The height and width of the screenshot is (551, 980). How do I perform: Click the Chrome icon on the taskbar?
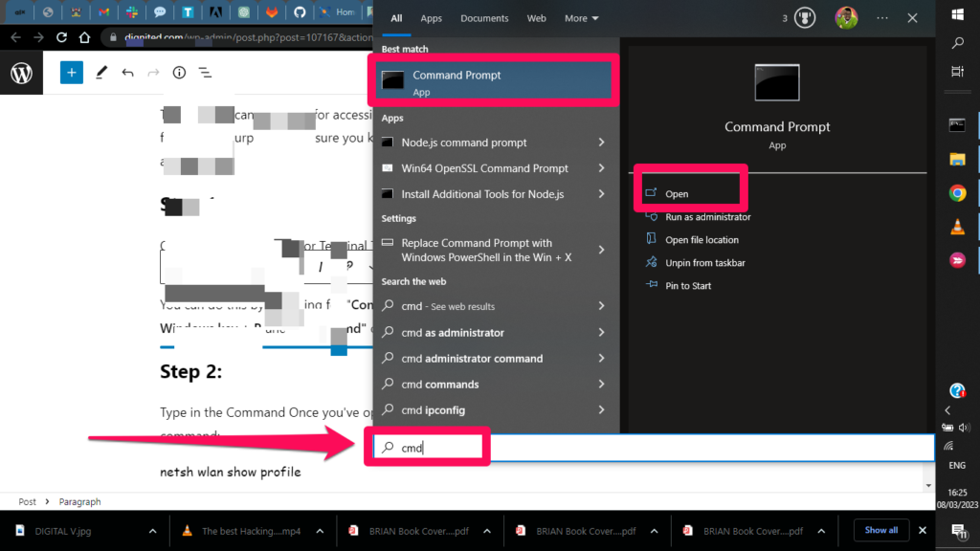957,193
